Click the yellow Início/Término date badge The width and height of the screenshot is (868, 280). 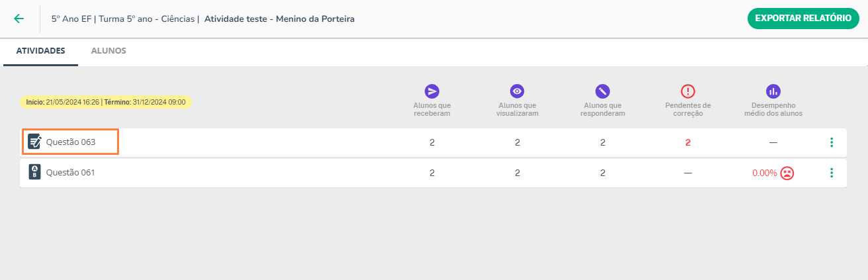(x=105, y=102)
